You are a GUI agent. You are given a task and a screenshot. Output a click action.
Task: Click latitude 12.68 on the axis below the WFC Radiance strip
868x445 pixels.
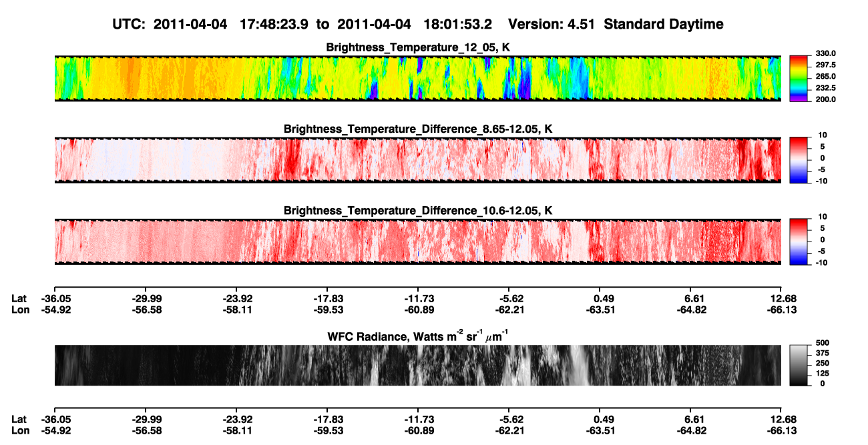(x=783, y=419)
